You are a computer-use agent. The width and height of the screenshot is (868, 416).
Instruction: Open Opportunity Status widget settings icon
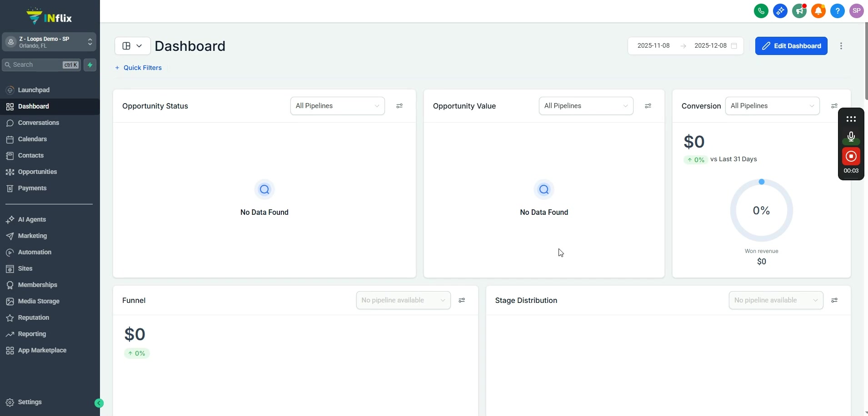tap(399, 106)
